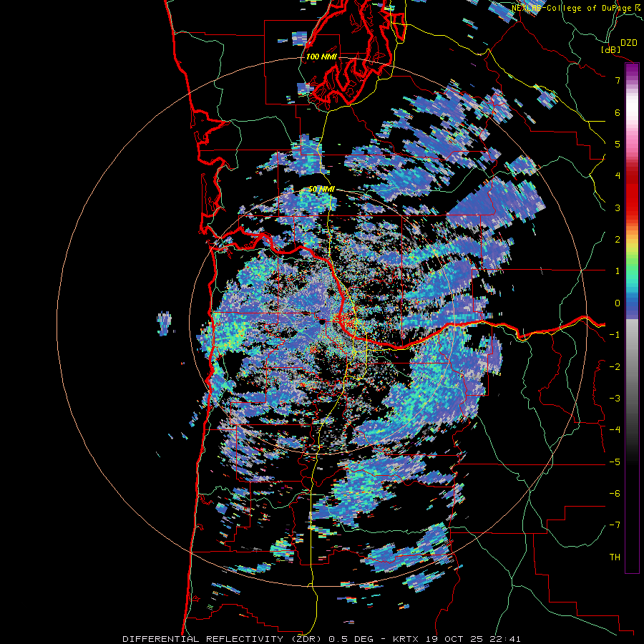
Task: Click the -4 scale value
Action: [x=615, y=430]
